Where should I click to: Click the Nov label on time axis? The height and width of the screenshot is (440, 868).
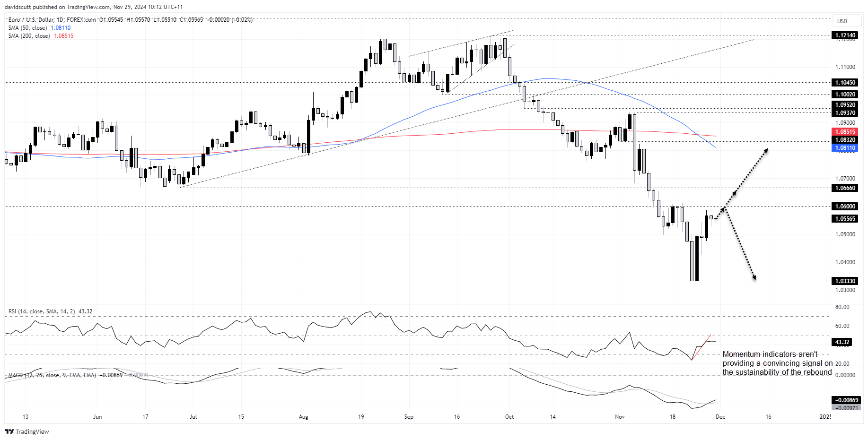[620, 417]
